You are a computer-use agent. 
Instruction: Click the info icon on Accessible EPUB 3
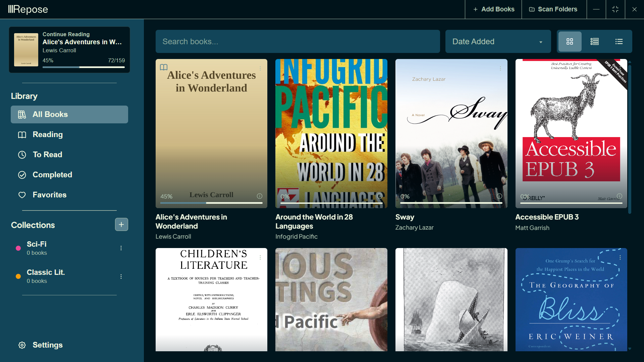(x=620, y=196)
